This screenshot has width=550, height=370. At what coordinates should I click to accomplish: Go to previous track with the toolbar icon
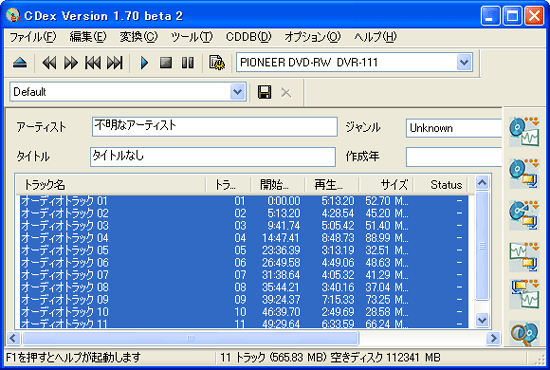[93, 63]
